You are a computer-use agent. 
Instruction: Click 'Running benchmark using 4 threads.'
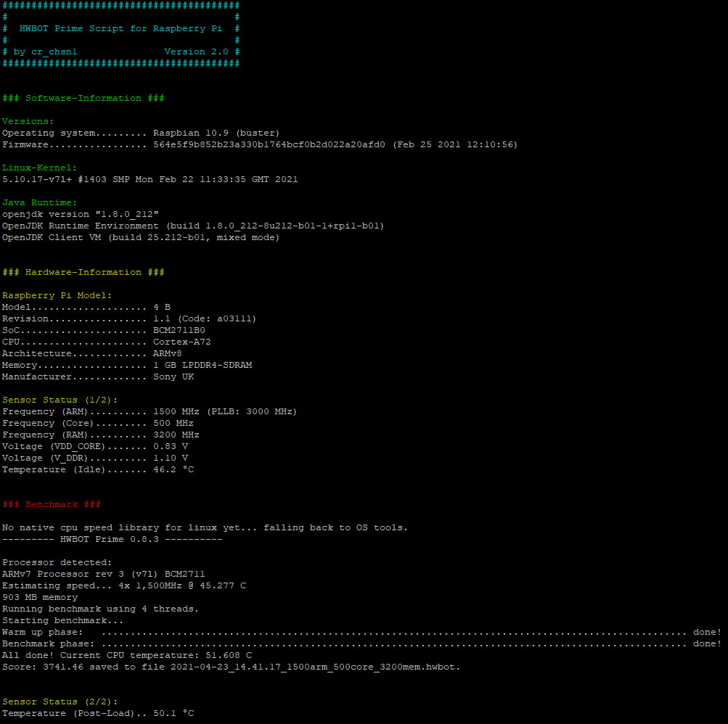[101, 609]
